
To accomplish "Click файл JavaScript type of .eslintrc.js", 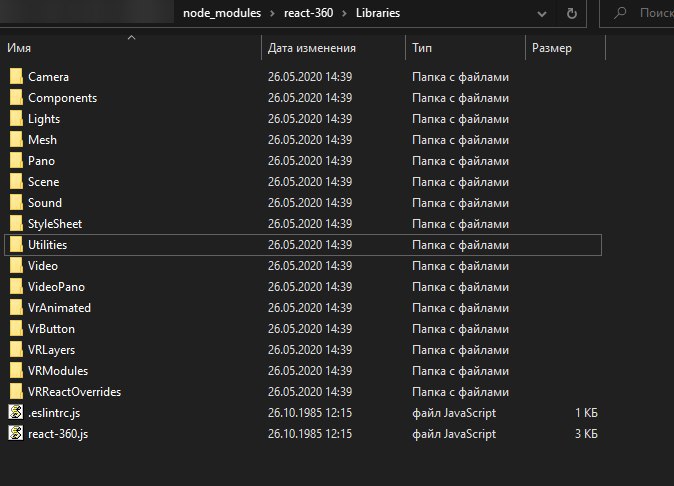I will coord(454,413).
